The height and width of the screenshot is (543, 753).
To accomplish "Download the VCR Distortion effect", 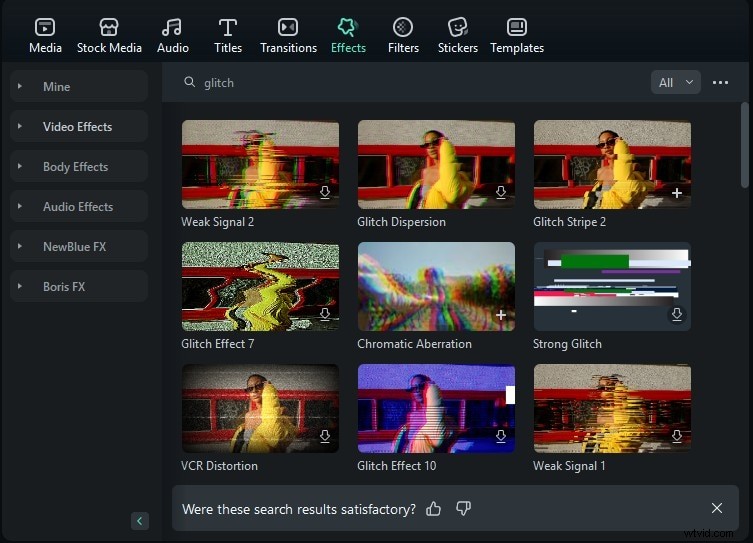I will (325, 436).
